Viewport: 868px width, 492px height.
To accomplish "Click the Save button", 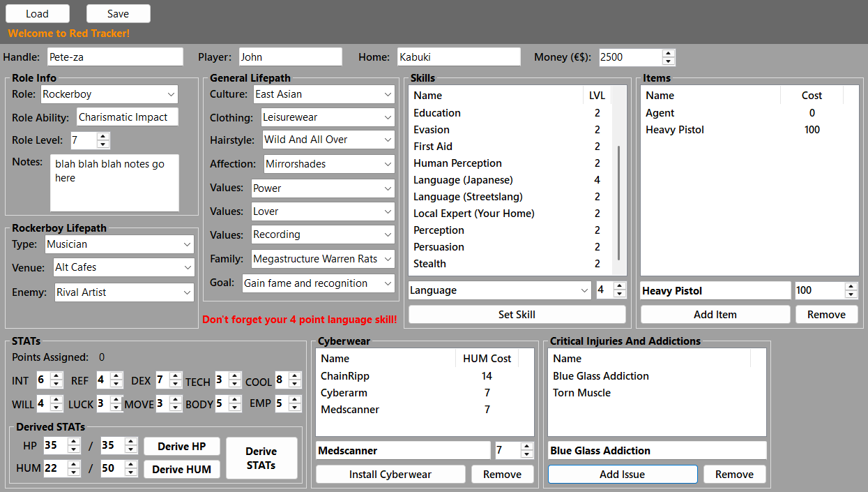I will pos(118,14).
